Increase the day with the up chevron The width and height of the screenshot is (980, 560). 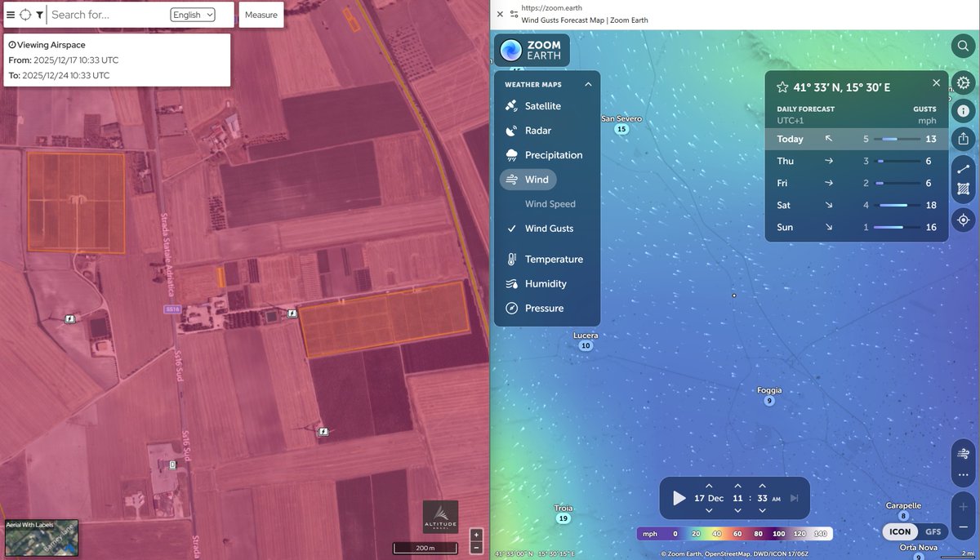pyautogui.click(x=709, y=486)
